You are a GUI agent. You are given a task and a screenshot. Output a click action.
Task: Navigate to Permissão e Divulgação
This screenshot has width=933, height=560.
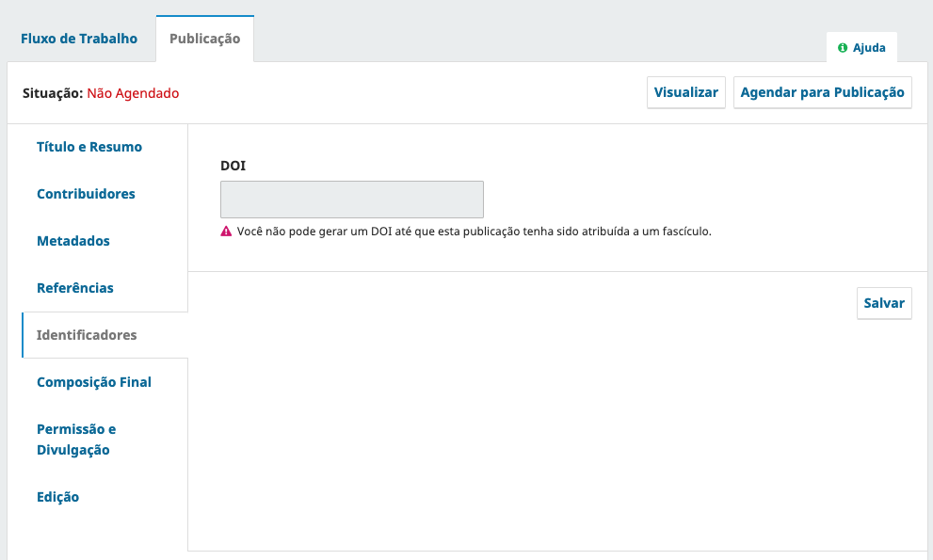tap(76, 440)
